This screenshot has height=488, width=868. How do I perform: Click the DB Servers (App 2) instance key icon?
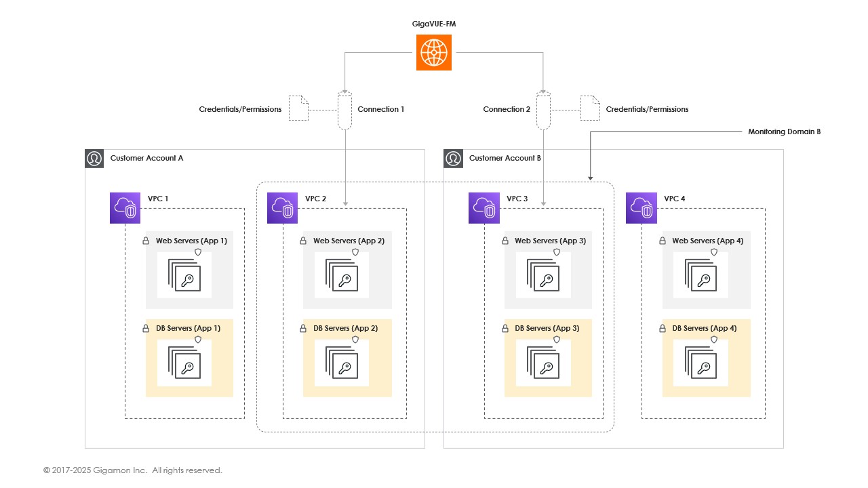tap(342, 363)
